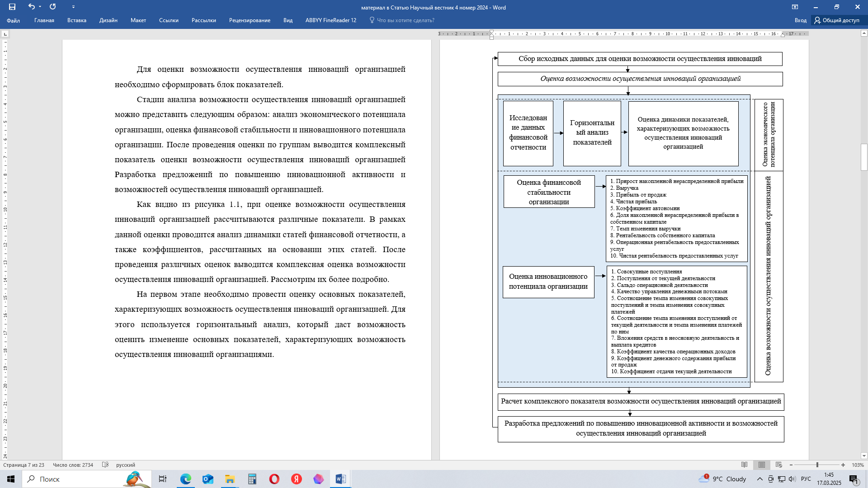Click the Meet Now camera tray icon
Viewport: 868px width, 488px height.
point(771,479)
